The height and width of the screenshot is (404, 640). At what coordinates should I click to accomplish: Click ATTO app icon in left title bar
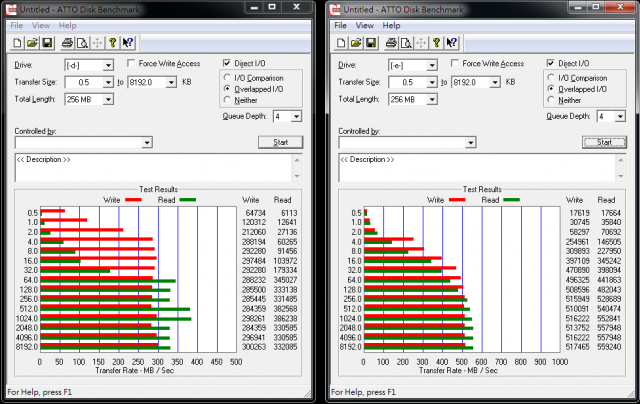[x=12, y=9]
